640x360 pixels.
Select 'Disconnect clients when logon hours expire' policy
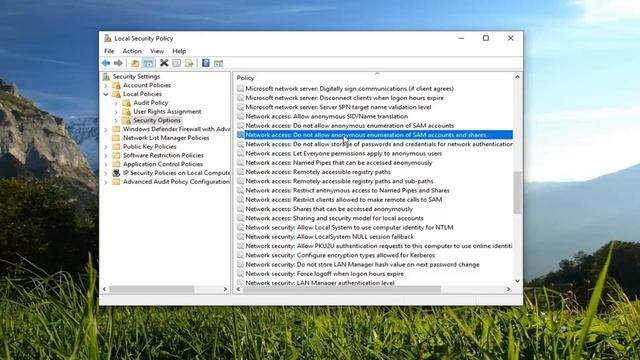(344, 98)
